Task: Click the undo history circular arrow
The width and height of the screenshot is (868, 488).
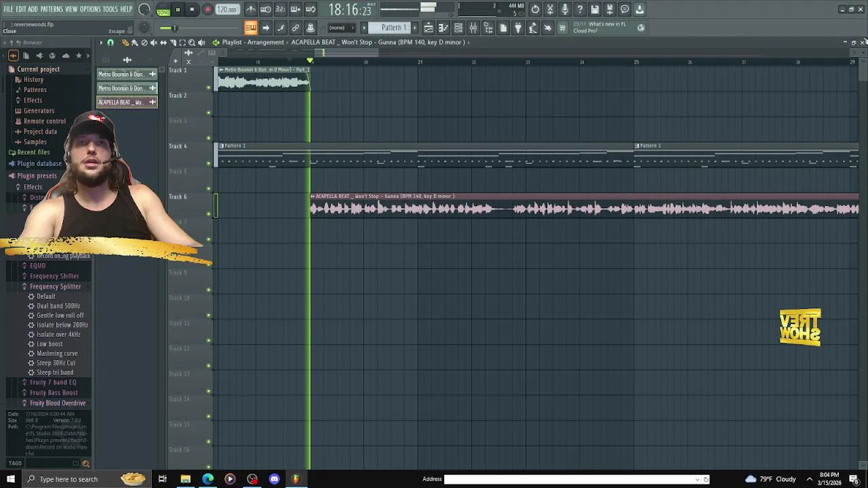Action: [535, 9]
